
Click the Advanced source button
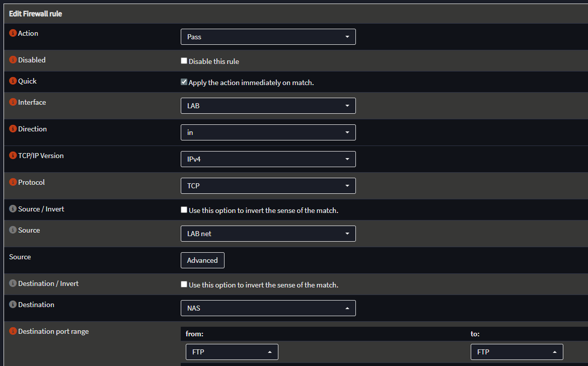pos(202,260)
